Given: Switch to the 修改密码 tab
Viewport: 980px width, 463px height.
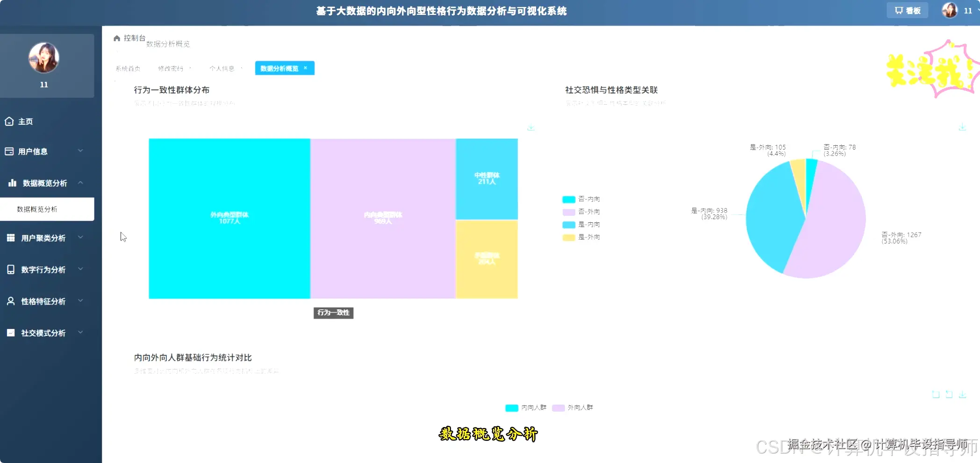Looking at the screenshot, I should (x=171, y=68).
